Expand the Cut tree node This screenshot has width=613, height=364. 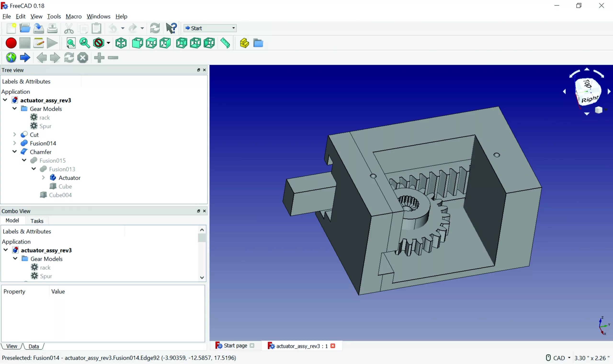point(15,134)
